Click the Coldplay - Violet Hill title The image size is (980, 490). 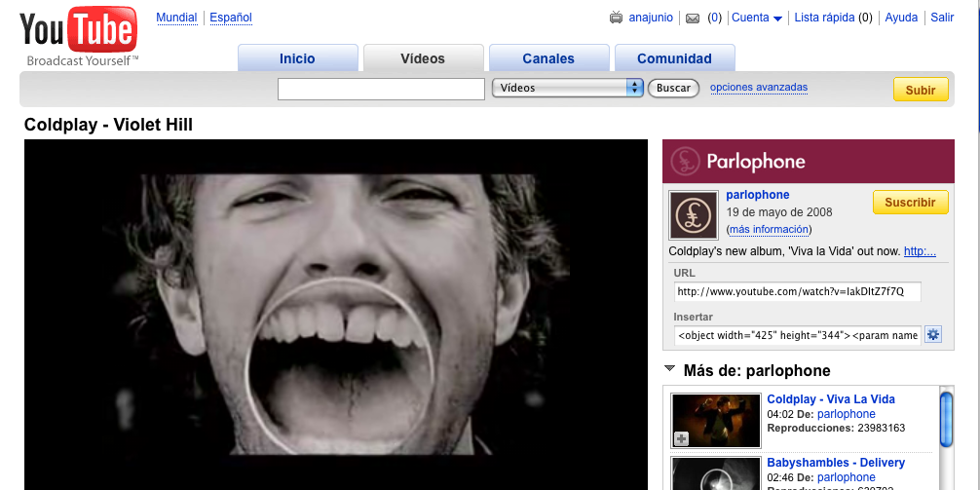pos(108,125)
